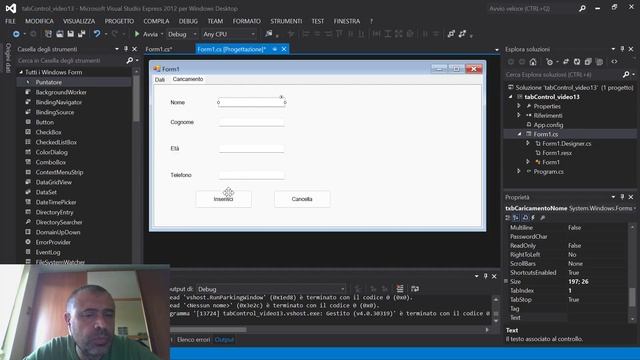The width and height of the screenshot is (640, 360).
Task: Expand the Program.cs node
Action: (x=519, y=171)
